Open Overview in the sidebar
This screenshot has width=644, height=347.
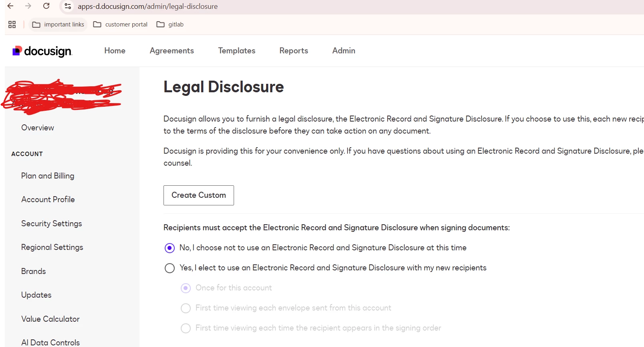pos(38,128)
